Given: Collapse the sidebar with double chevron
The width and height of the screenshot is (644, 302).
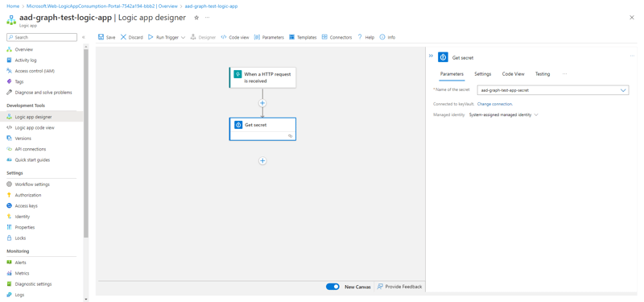Looking at the screenshot, I should pos(84,37).
